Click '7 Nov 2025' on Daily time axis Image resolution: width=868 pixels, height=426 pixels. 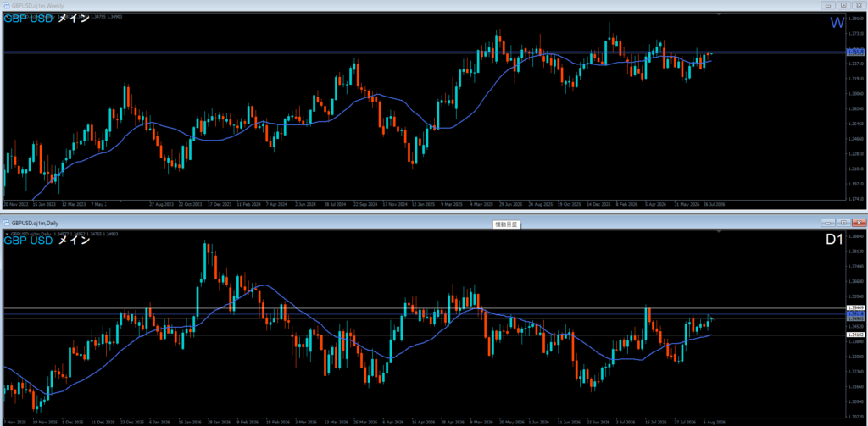14,422
